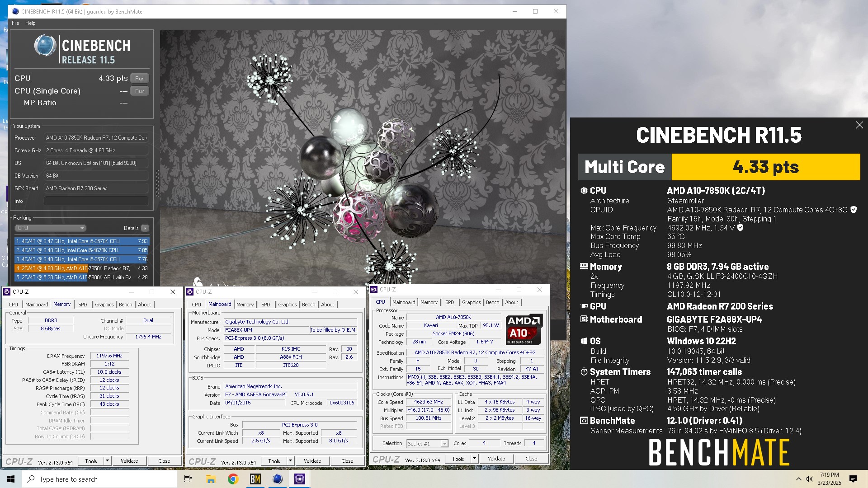Select ranking row A10-5800K 4.28
Viewport: 868px width, 488px height.
(x=82, y=277)
